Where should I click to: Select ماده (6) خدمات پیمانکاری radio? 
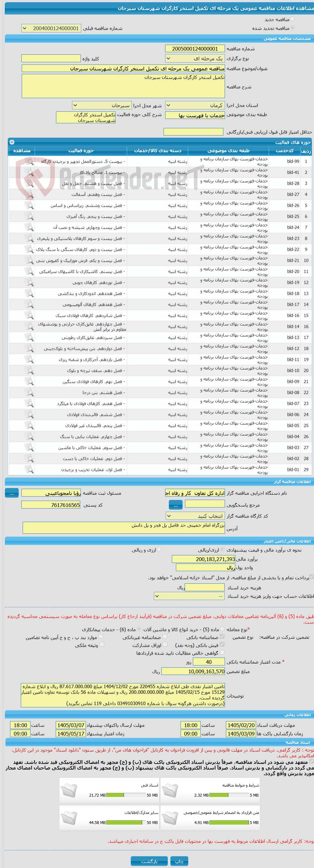[x=139, y=629]
